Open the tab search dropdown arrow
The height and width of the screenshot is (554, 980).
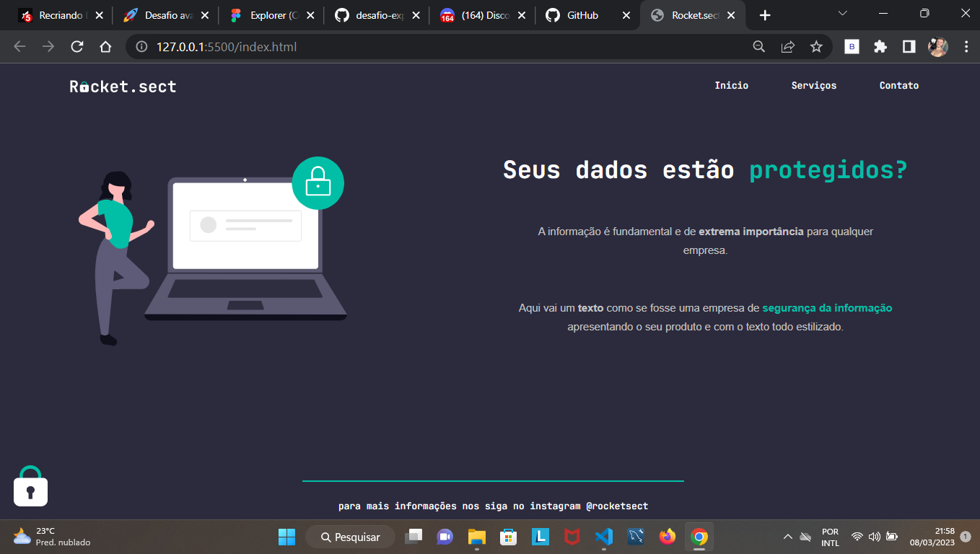point(843,13)
